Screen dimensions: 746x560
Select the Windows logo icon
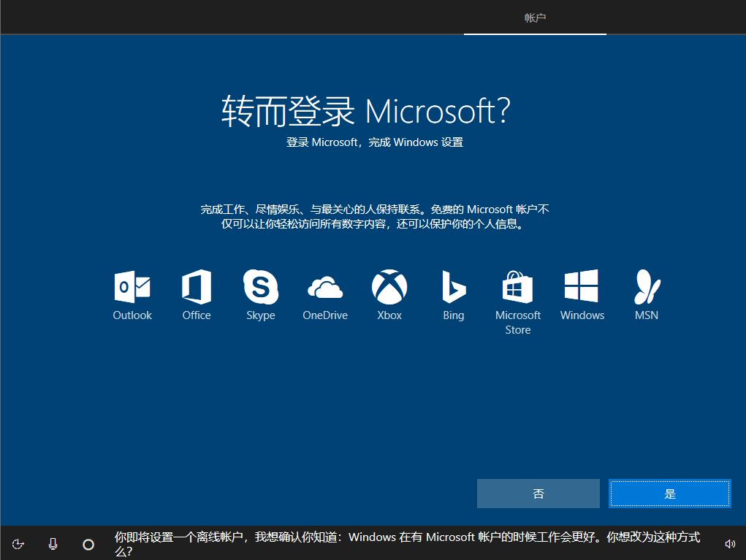(582, 287)
